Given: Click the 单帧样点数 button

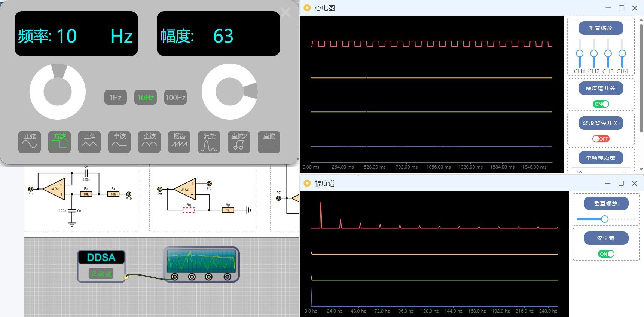Looking at the screenshot, I should click(x=601, y=158).
